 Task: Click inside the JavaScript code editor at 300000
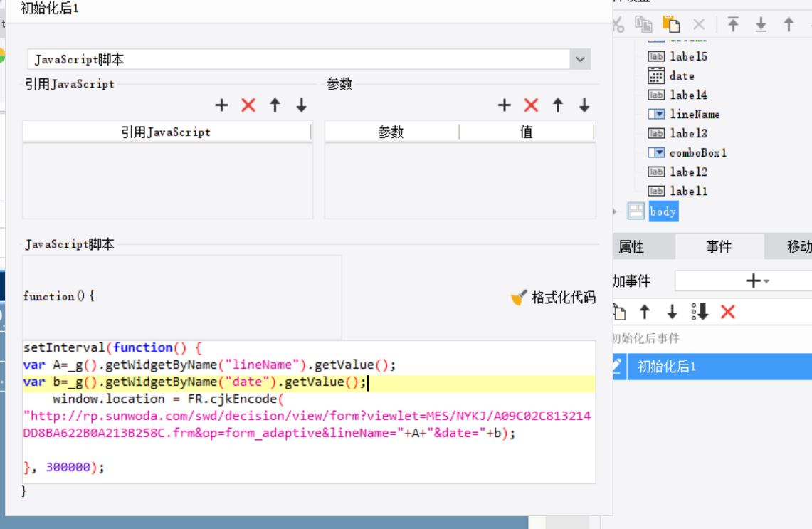(x=68, y=467)
